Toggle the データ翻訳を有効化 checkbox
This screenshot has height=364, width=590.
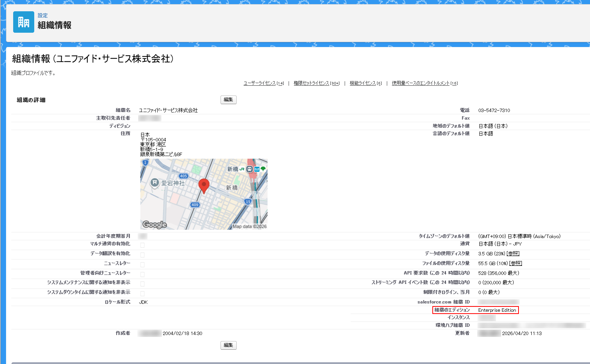(x=143, y=255)
